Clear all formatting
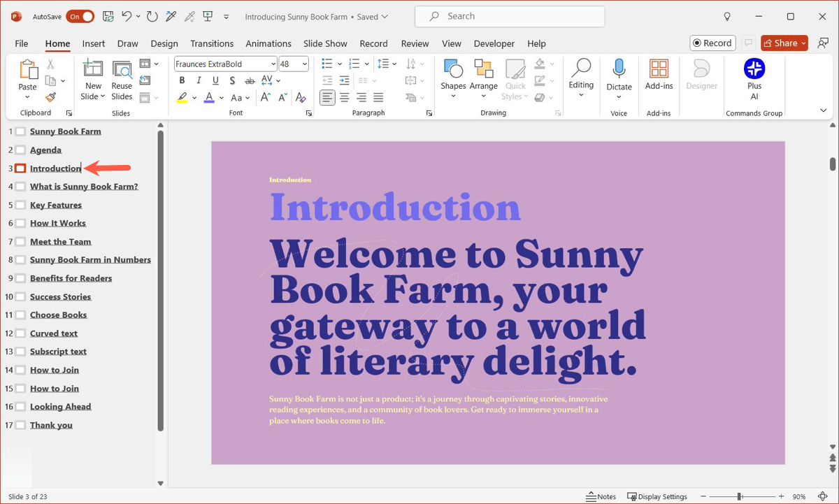 (x=301, y=98)
